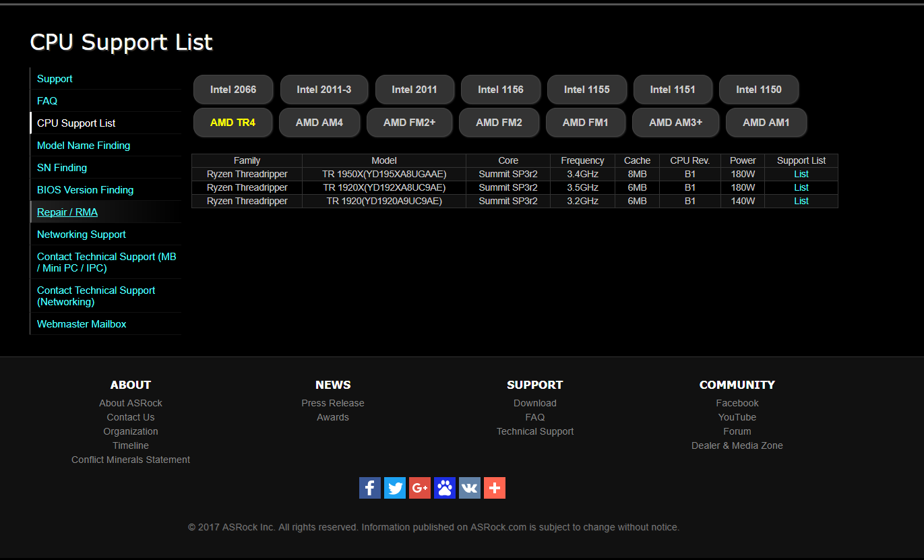Screen dimensions: 924x560
Task: Click the CPU Rev. column header
Action: tap(690, 160)
